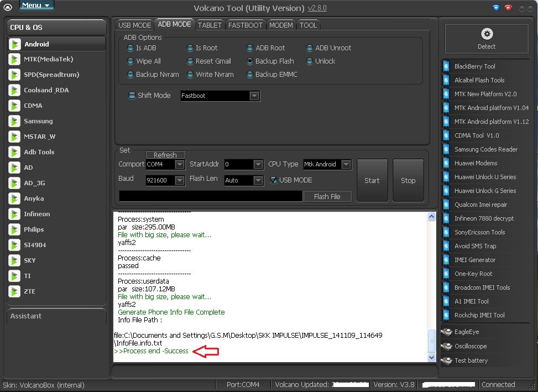This screenshot has height=392, width=538.
Task: Click the Flash File button
Action: [x=327, y=196]
